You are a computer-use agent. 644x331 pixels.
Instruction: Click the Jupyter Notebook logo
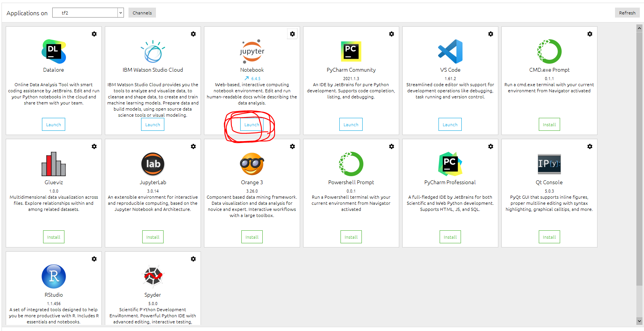pyautogui.click(x=252, y=51)
